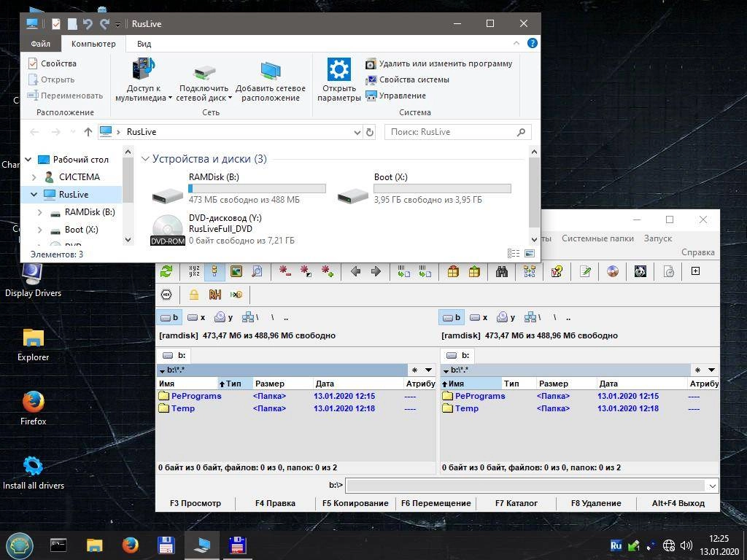Viewport: 747px width, 560px height.
Task: Click the Поиск: RusLive search field
Action: pos(457,132)
